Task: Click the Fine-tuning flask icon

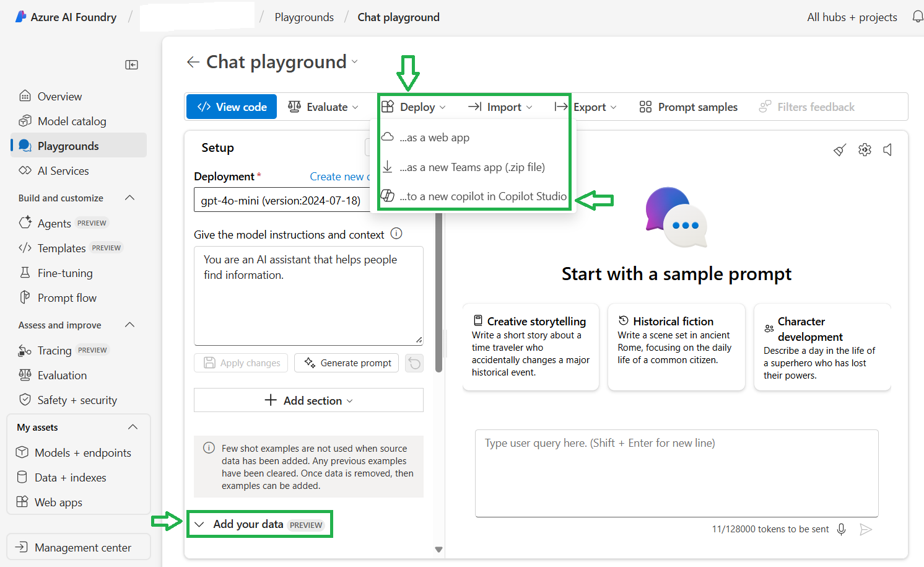Action: point(25,273)
